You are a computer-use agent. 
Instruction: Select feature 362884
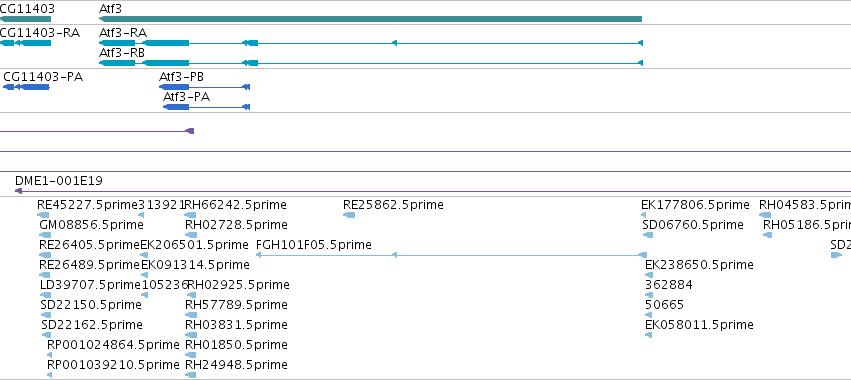(x=669, y=284)
